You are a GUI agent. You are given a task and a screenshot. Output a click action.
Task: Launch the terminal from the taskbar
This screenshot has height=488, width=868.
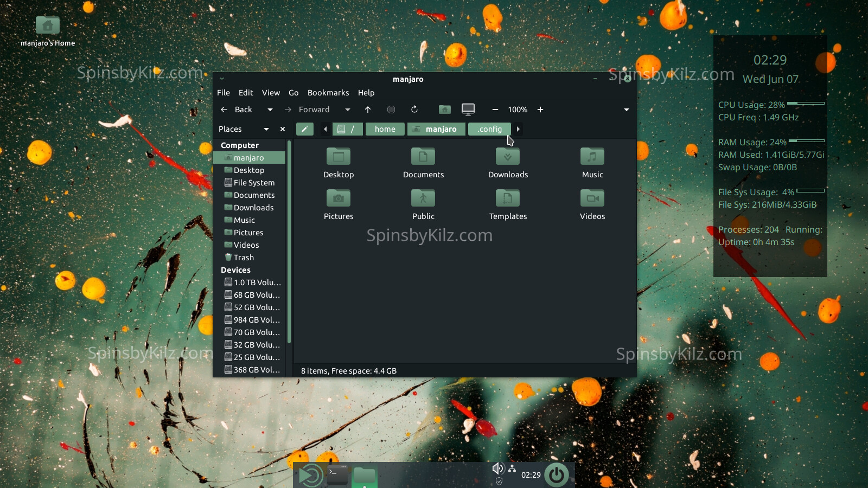[x=337, y=475]
